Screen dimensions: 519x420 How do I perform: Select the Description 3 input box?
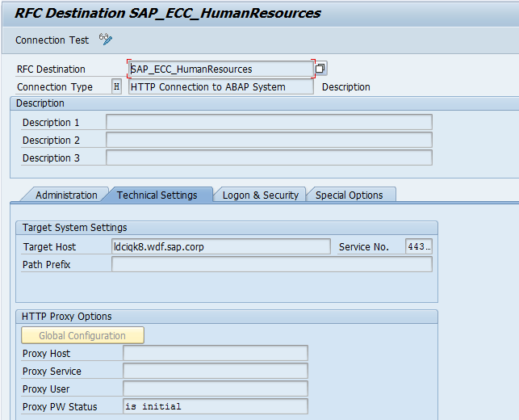(269, 157)
